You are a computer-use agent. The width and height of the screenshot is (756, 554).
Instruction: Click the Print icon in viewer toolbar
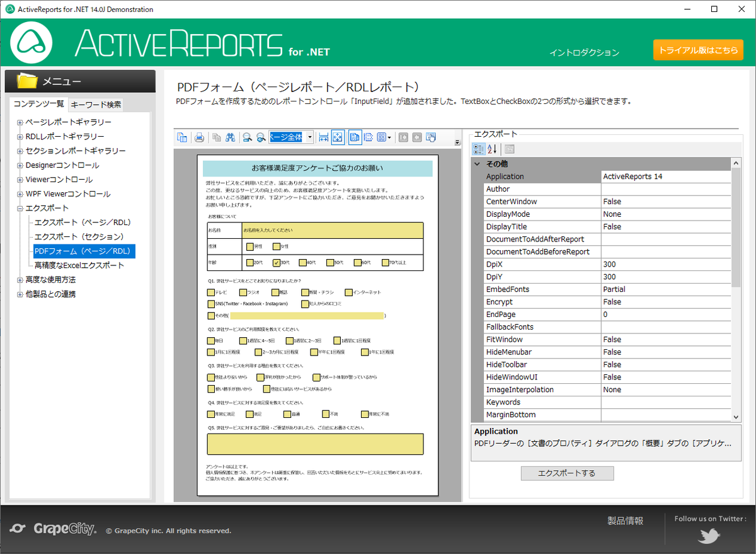tap(199, 137)
